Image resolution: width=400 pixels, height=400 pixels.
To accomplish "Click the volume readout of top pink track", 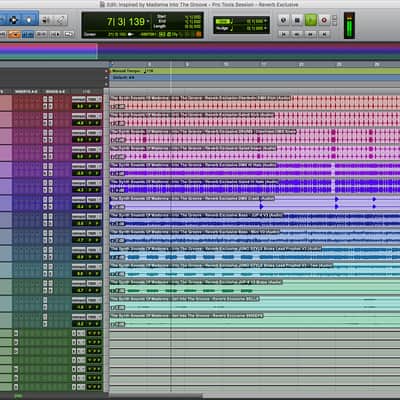I will [80, 106].
